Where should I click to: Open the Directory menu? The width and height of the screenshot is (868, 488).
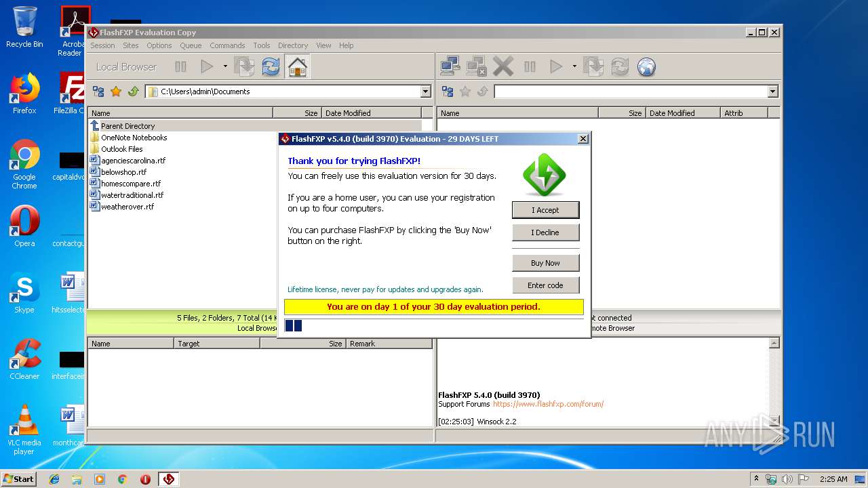pos(293,45)
